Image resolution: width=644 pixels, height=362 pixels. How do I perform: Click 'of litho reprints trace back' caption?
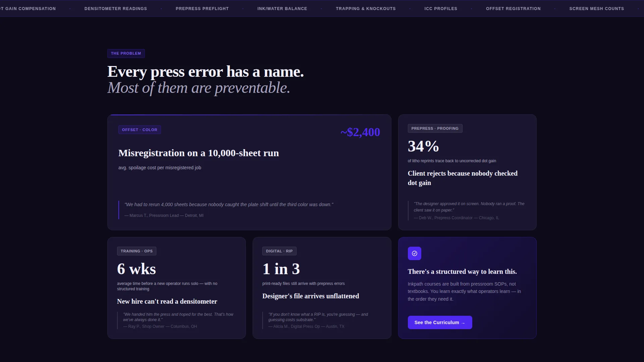[452, 161]
